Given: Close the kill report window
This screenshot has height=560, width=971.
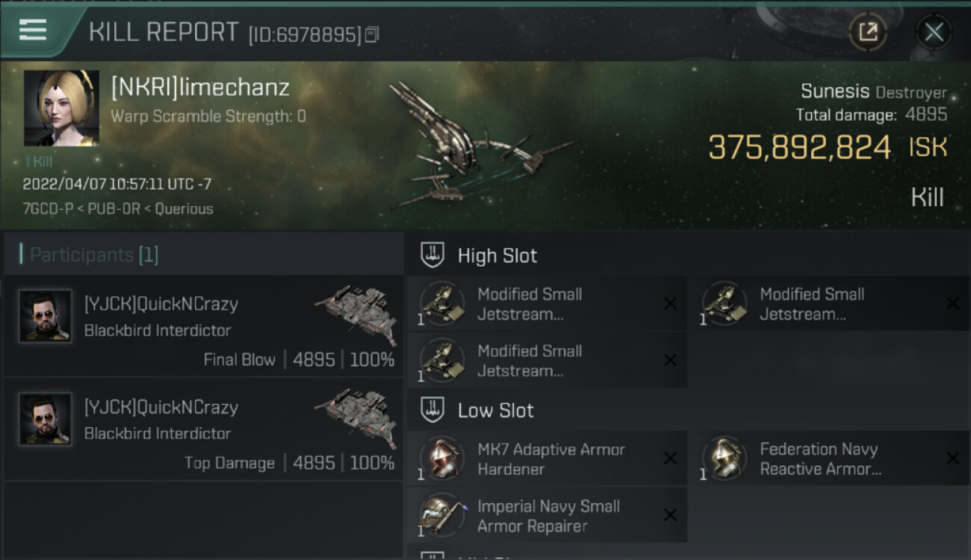Looking at the screenshot, I should pyautogui.click(x=934, y=32).
